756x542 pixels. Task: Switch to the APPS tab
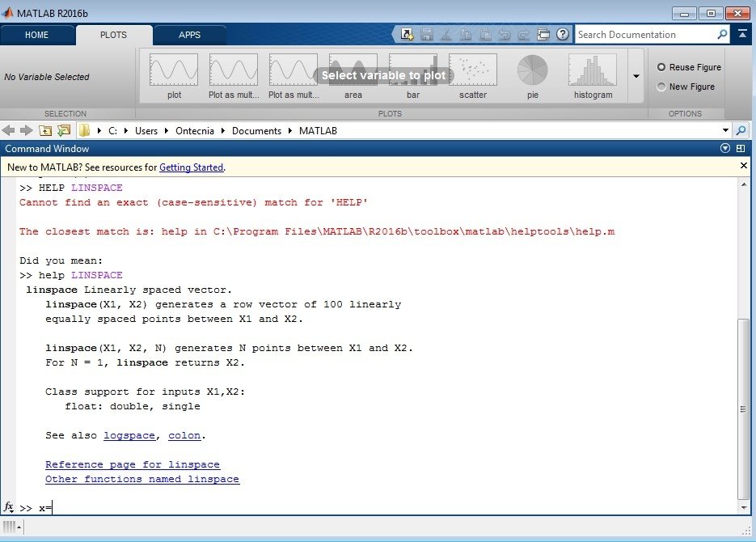point(189,35)
